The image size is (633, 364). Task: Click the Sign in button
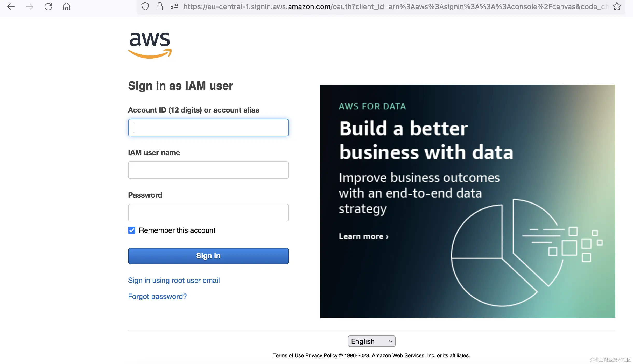click(208, 256)
